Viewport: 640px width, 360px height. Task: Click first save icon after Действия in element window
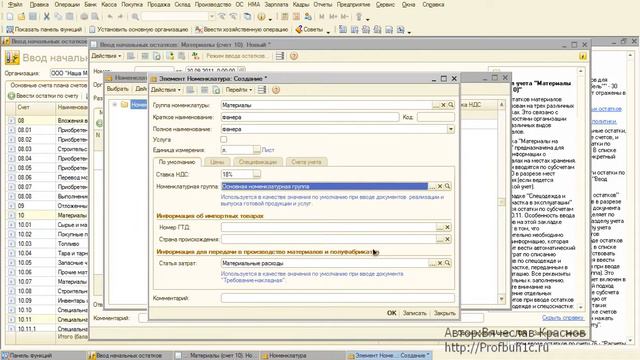click(190, 90)
